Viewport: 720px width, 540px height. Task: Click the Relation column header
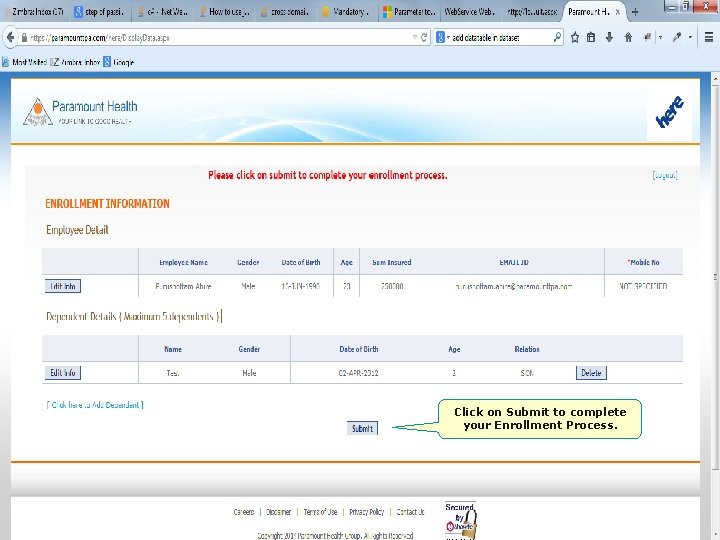coord(527,349)
